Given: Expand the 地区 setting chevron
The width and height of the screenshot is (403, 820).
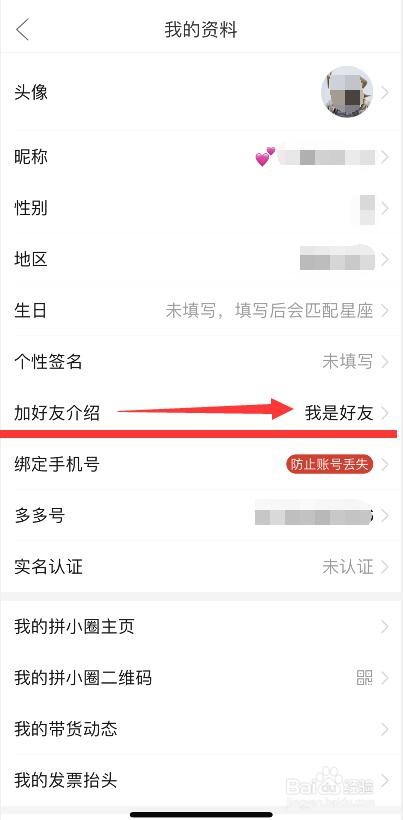Looking at the screenshot, I should point(385,259).
